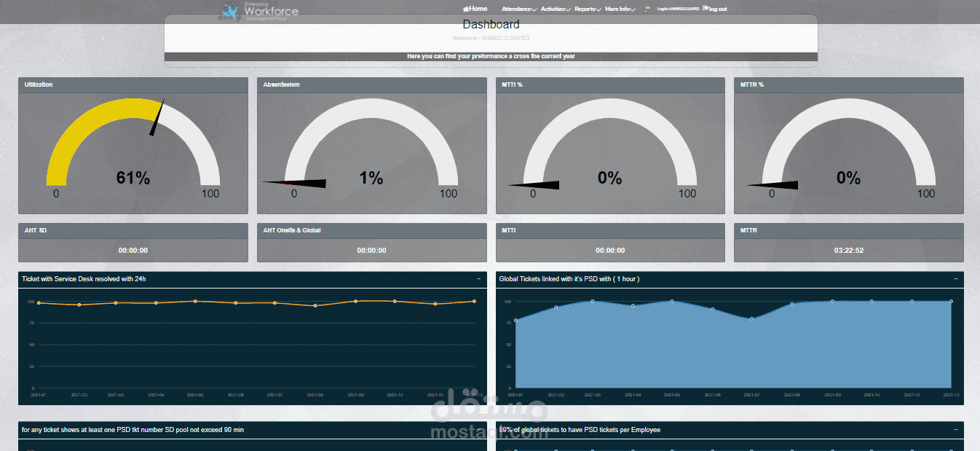
Task: Click the AHT SD card header
Action: (133, 230)
